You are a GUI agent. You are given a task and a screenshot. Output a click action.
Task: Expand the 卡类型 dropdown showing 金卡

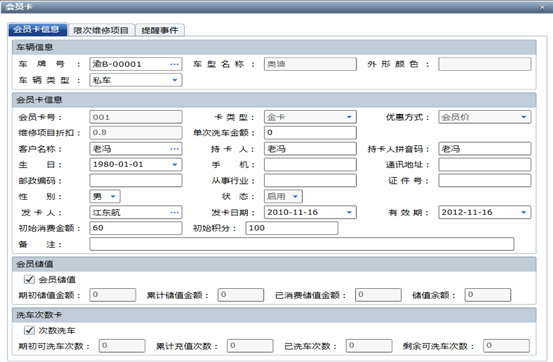point(349,117)
